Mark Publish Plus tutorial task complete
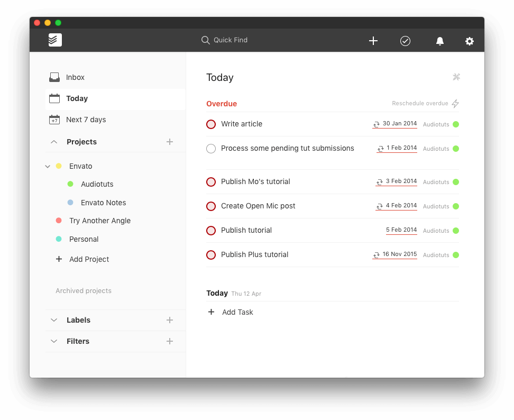Image resolution: width=514 pixels, height=420 pixels. click(211, 255)
